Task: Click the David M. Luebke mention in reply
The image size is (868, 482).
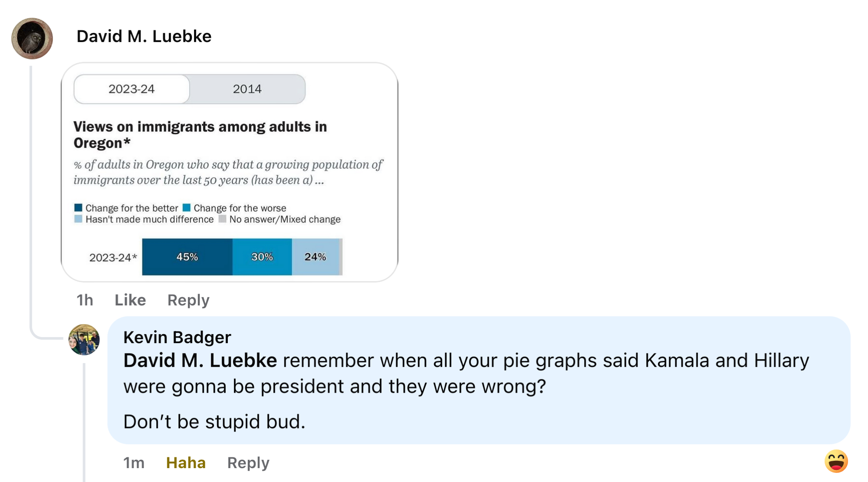Action: [x=200, y=361]
